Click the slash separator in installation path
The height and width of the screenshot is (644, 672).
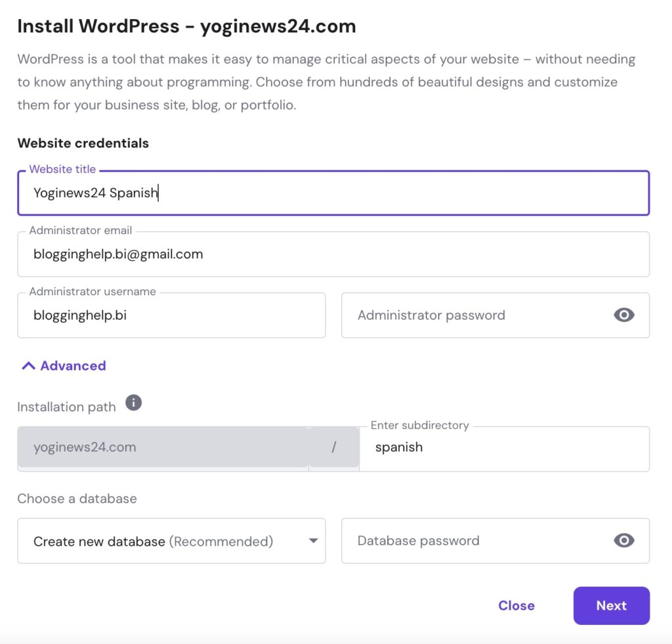pyautogui.click(x=334, y=448)
